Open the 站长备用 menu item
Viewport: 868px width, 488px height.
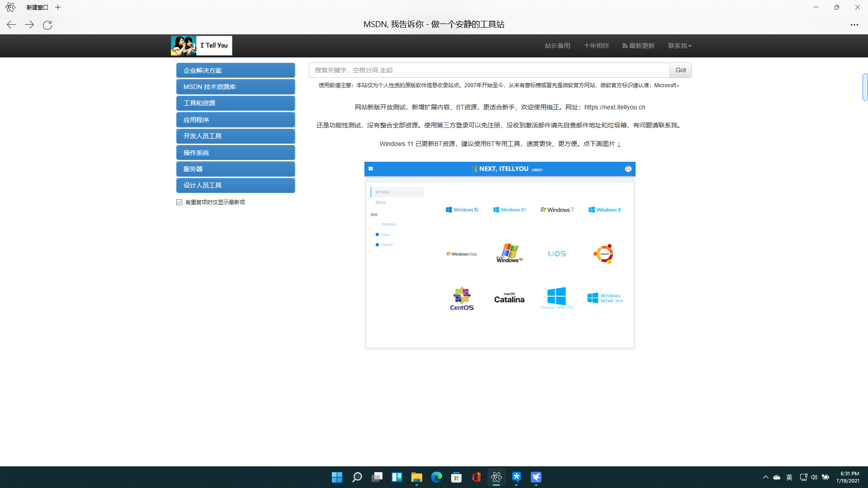click(557, 45)
